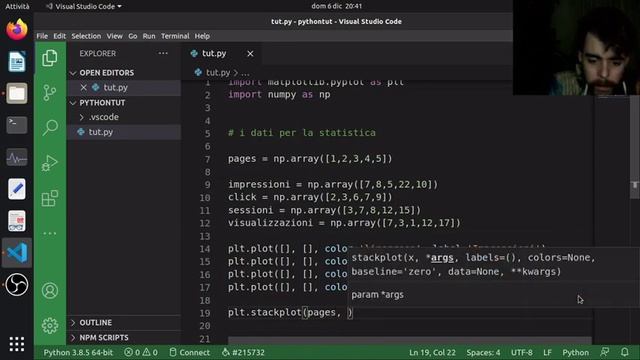Open the document viewer dock icon

click(x=17, y=221)
